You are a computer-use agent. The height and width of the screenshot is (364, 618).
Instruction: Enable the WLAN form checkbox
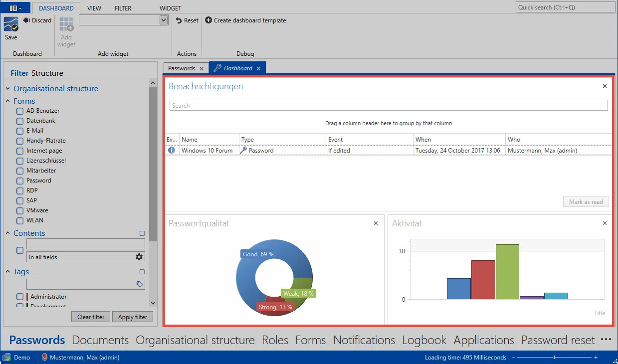[x=20, y=220]
